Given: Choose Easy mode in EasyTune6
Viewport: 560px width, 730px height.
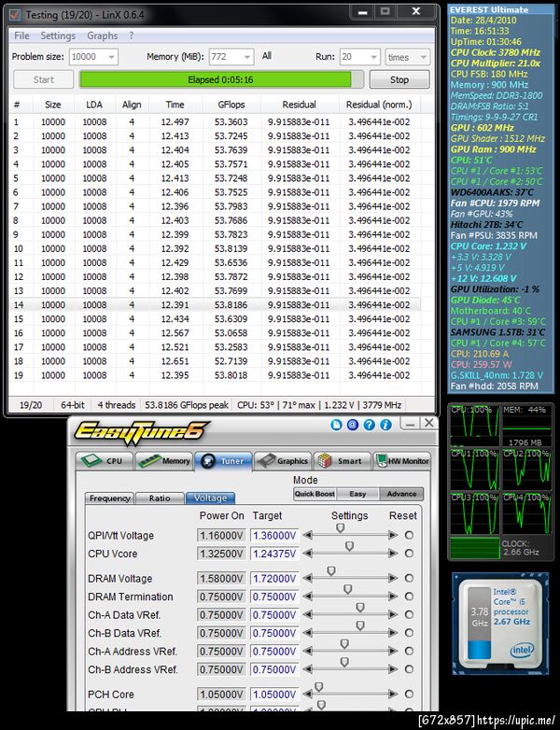Looking at the screenshot, I should coord(357,494).
